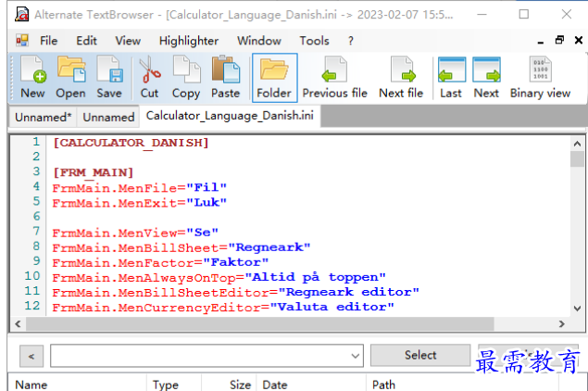Copy selection using the Copy icon
This screenshot has height=391, width=588.
[x=186, y=78]
